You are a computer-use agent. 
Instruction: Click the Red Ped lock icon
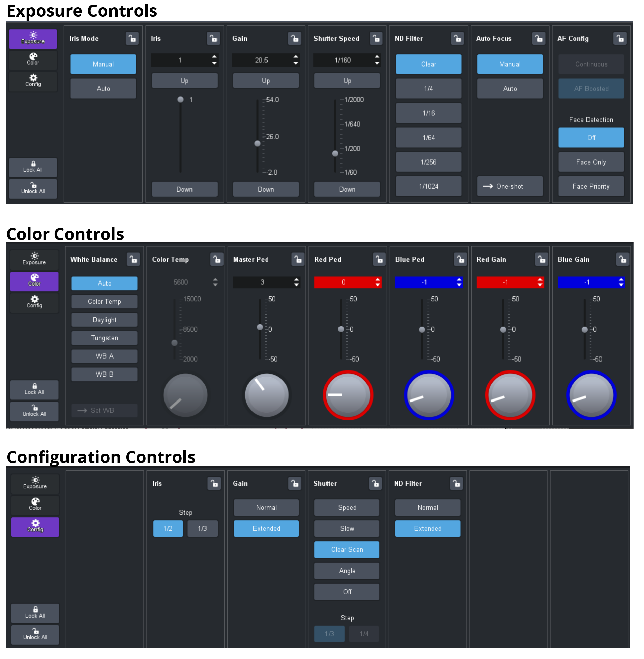click(379, 260)
